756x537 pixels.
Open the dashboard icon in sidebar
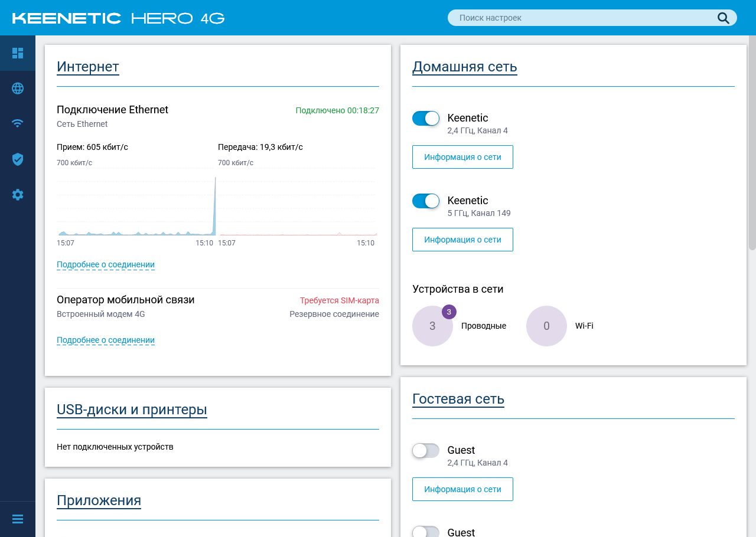point(18,53)
